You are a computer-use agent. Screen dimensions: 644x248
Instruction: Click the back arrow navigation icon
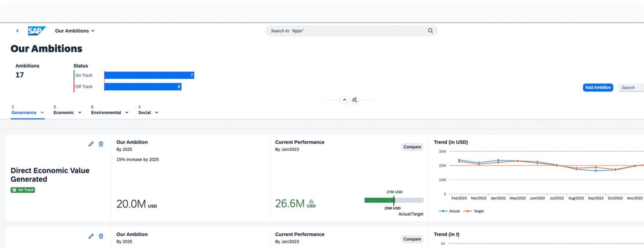tap(17, 31)
